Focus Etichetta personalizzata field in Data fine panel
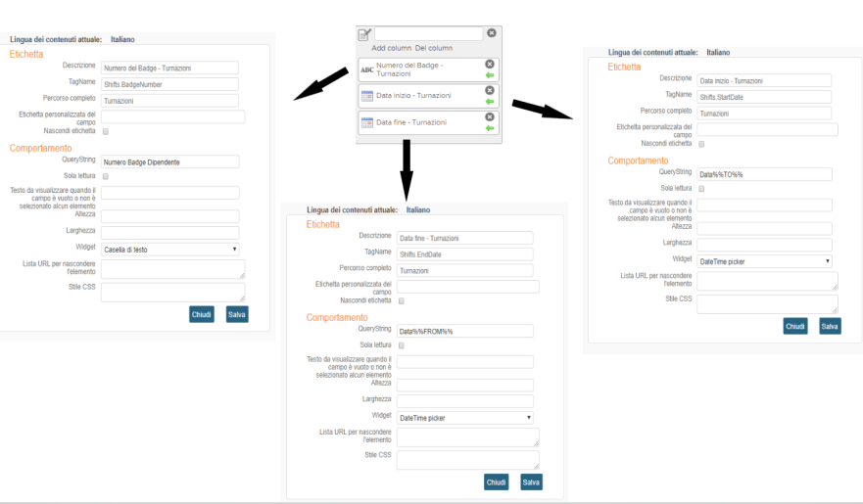Viewport: 863px width, 504px height. (468, 287)
